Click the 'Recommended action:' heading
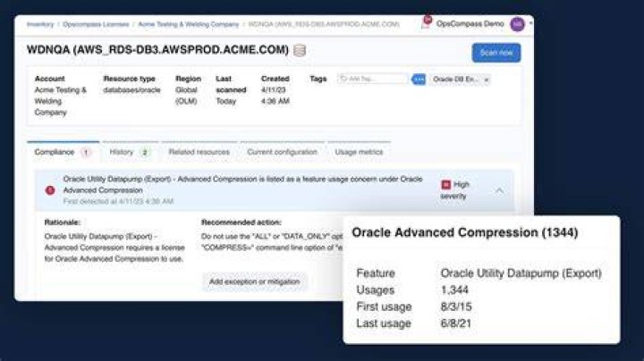The image size is (644, 361). tap(241, 222)
